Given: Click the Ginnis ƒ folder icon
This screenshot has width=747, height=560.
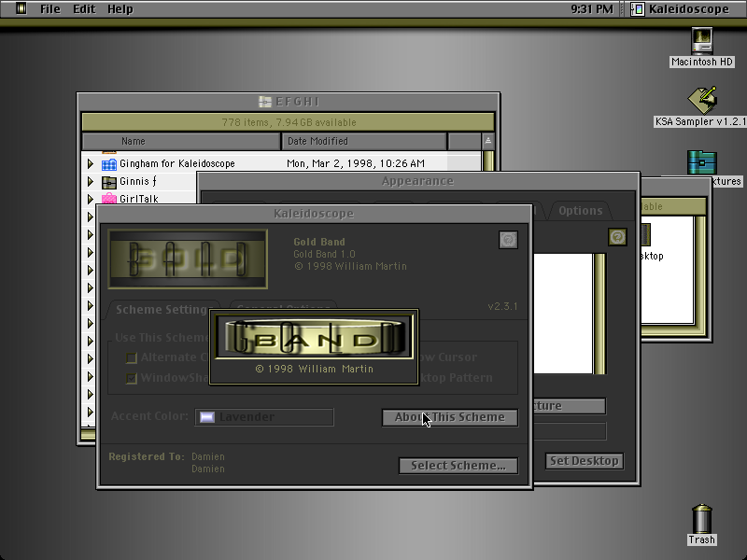Looking at the screenshot, I should pos(109,182).
